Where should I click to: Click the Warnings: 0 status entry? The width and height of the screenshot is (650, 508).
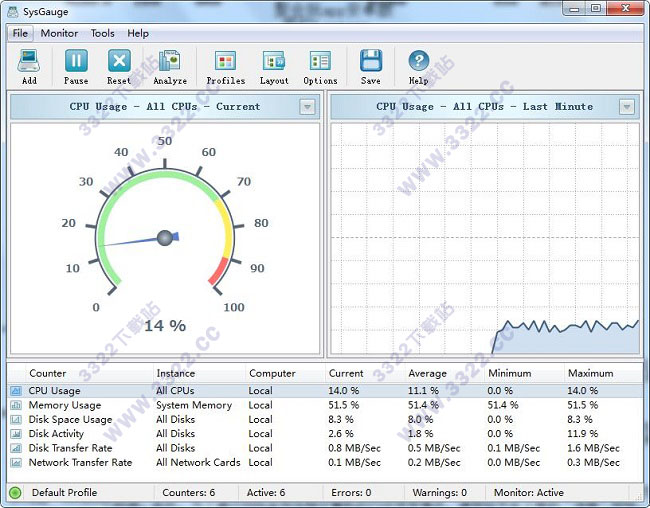click(x=439, y=493)
